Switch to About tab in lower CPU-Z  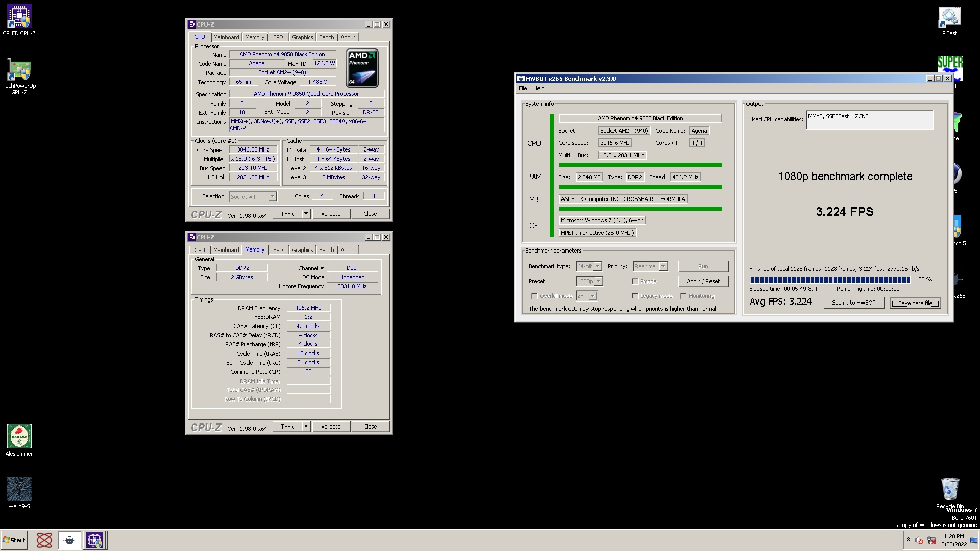click(348, 250)
